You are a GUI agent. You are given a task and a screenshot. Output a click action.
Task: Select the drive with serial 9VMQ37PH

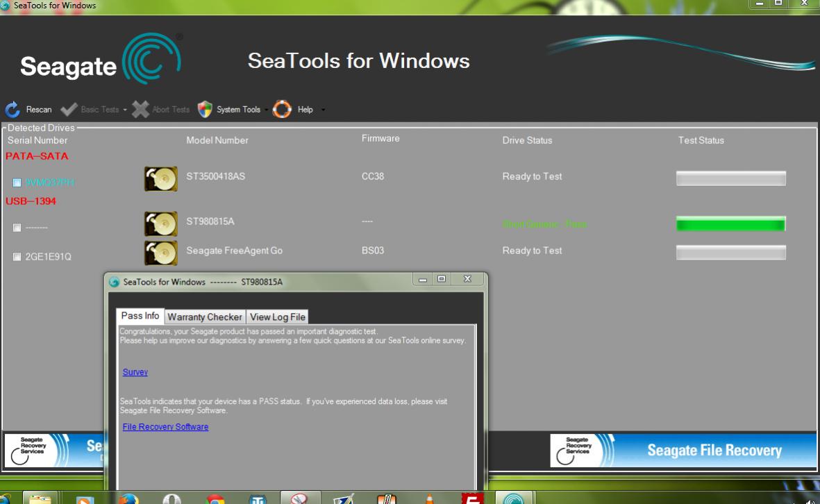pyautogui.click(x=17, y=183)
